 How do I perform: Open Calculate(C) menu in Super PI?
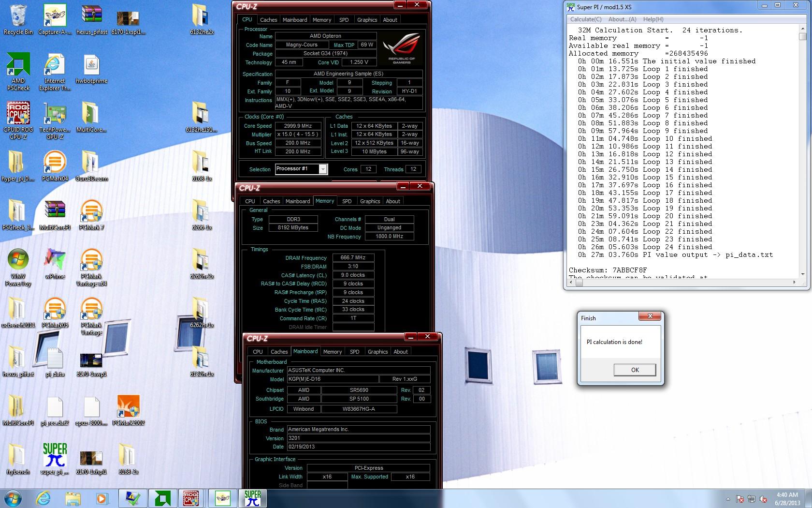[x=586, y=19]
